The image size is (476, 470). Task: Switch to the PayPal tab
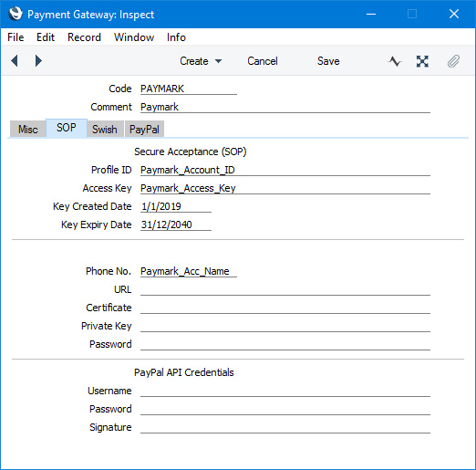[144, 129]
